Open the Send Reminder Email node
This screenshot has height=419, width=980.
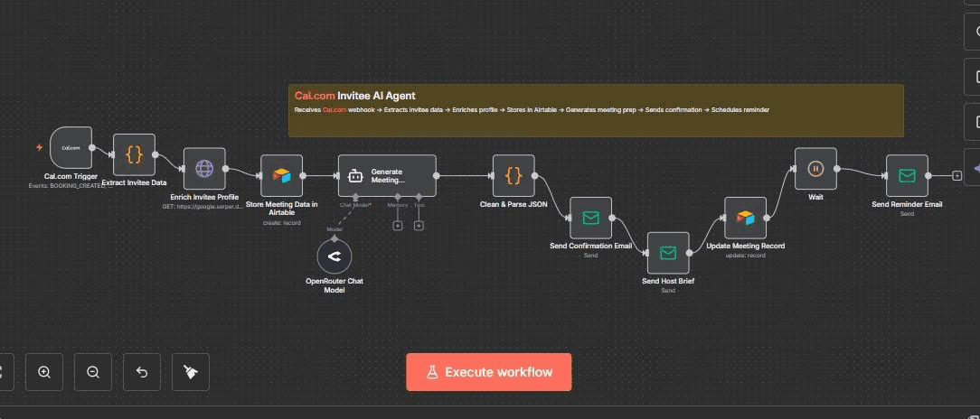pos(907,176)
